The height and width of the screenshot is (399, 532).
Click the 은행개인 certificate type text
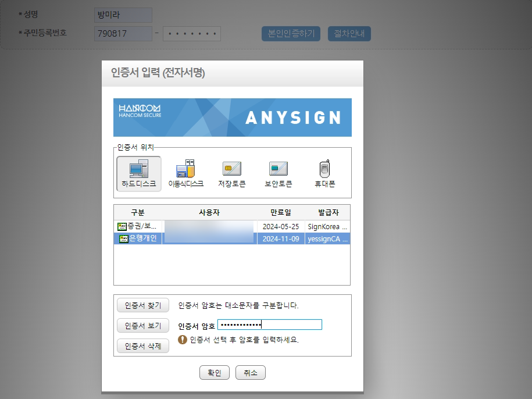coord(143,238)
